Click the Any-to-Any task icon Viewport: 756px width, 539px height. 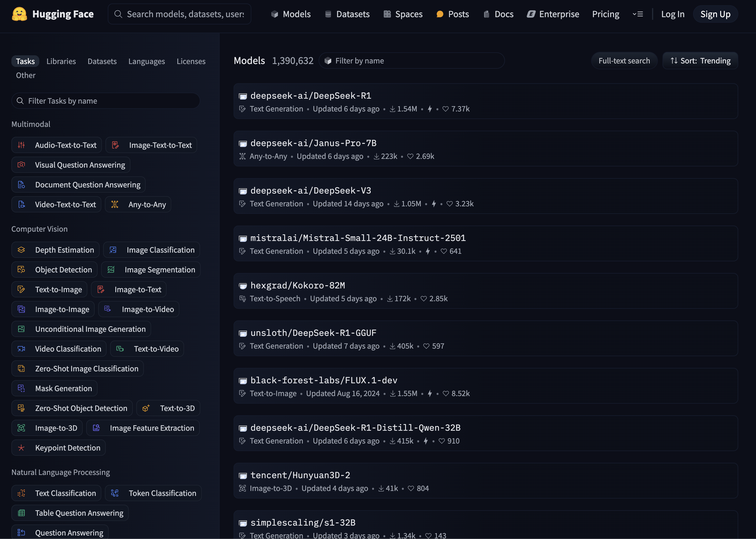pos(114,204)
